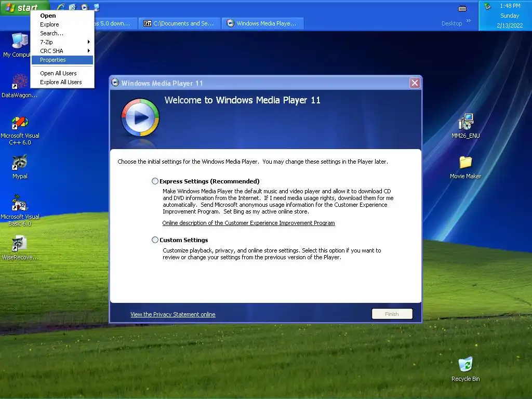Choose Open in the Start context menu
Viewport: 532px width, 399px height.
48,16
